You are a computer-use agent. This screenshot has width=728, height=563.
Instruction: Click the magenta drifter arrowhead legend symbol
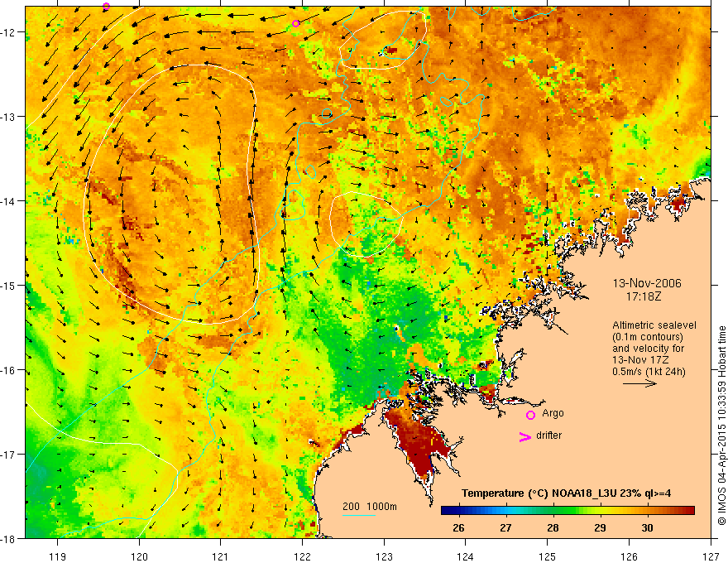tap(524, 436)
